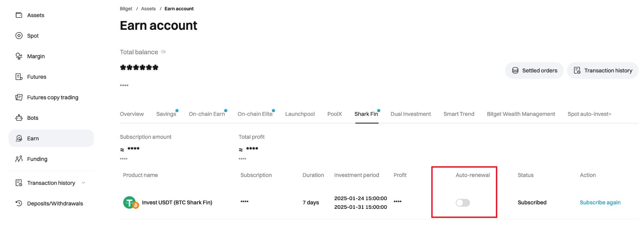
Task: Click the Assets wallet icon in sidebar
Action: (19, 15)
